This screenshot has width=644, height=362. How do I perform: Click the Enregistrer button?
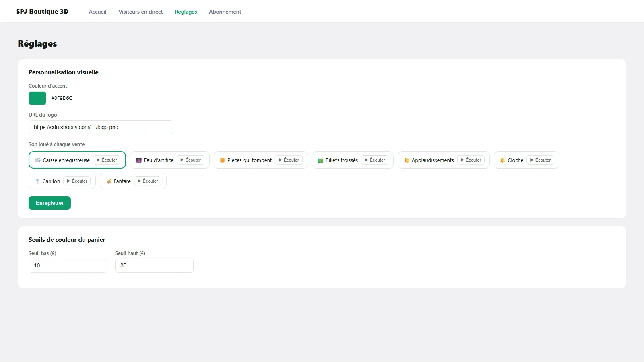50,203
